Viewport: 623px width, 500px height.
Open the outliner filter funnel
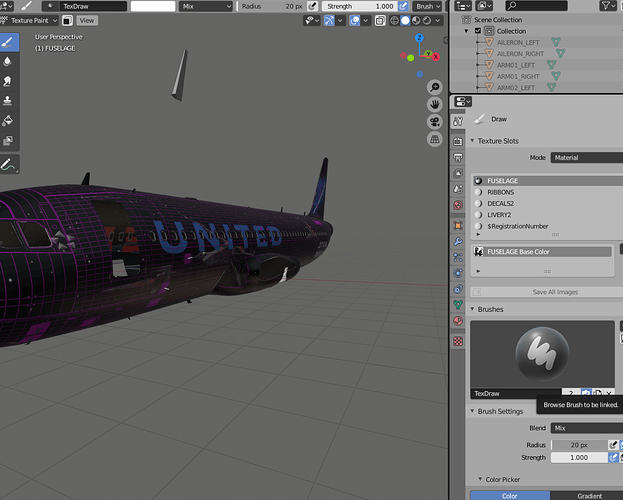[x=607, y=6]
